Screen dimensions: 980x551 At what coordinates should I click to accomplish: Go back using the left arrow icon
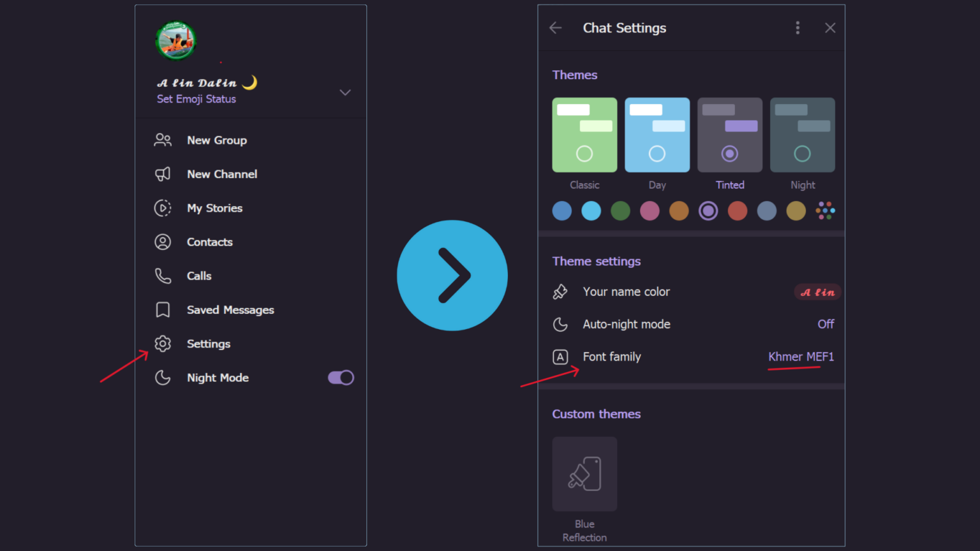pos(556,27)
